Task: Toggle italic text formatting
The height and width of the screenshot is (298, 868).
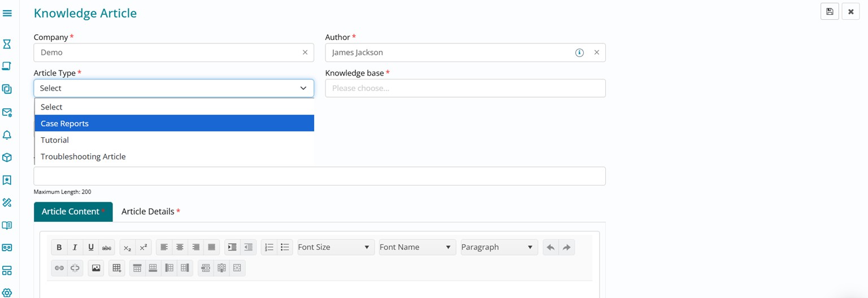Action: click(x=75, y=247)
